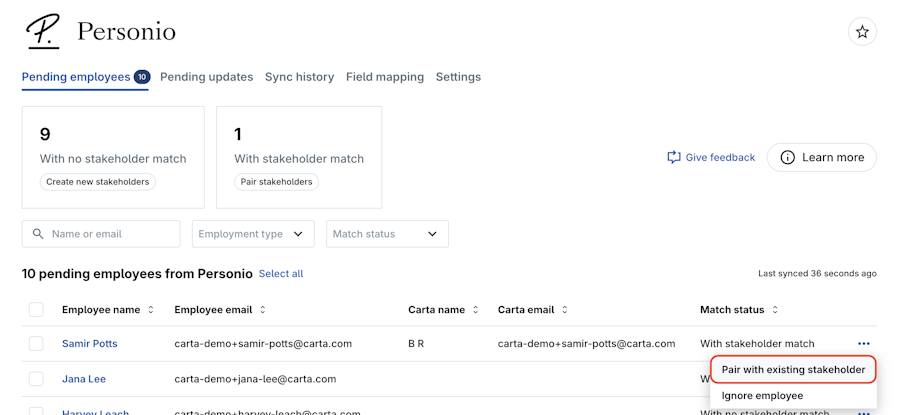The width and height of the screenshot is (900, 415).
Task: Open Samir Potts row actions menu
Action: pos(863,344)
